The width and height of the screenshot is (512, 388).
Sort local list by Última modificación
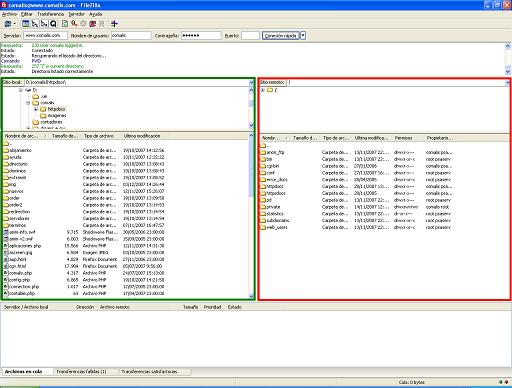142,136
